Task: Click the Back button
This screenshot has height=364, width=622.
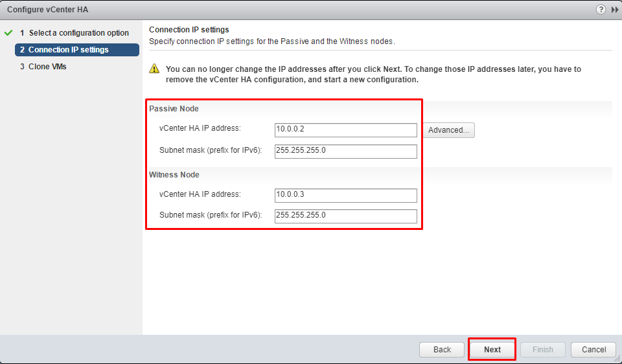Action: (x=442, y=349)
